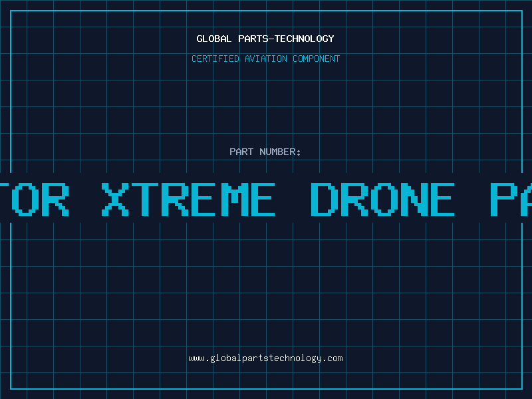Select the partial word TOR in banner
The width and height of the screenshot is (532, 399).
(x=35, y=199)
